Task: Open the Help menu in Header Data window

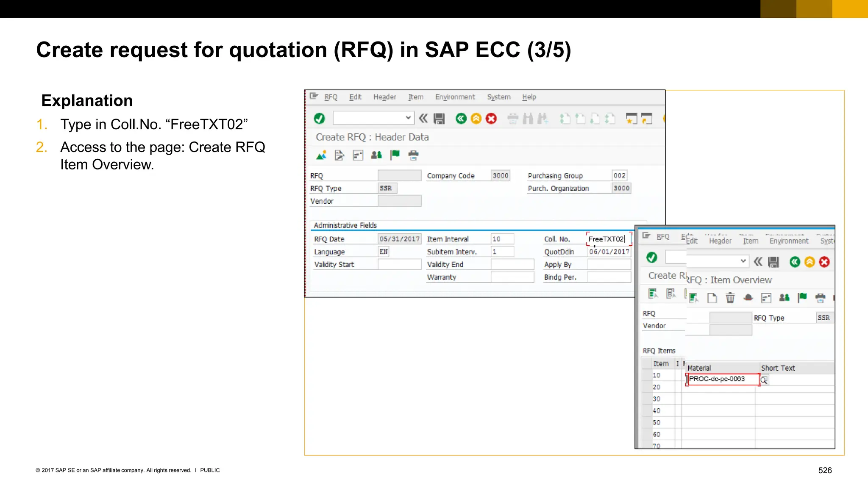Action: point(529,97)
